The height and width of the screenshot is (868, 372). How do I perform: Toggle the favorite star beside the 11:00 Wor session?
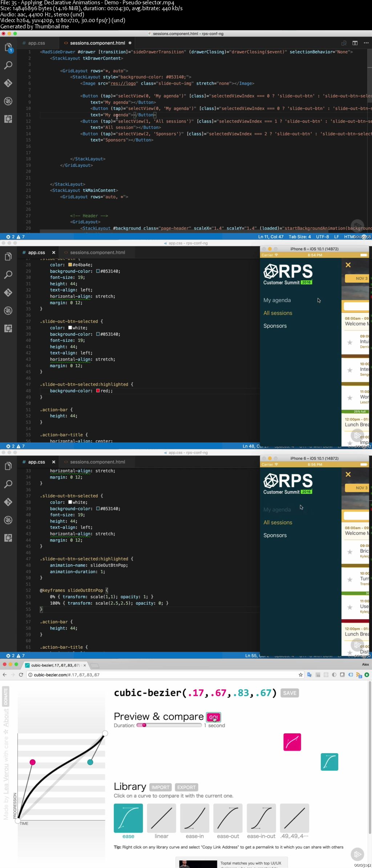point(350,397)
